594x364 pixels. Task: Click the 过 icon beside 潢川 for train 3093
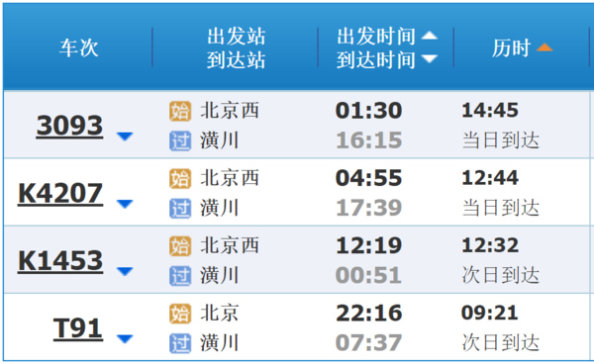pyautogui.click(x=180, y=140)
